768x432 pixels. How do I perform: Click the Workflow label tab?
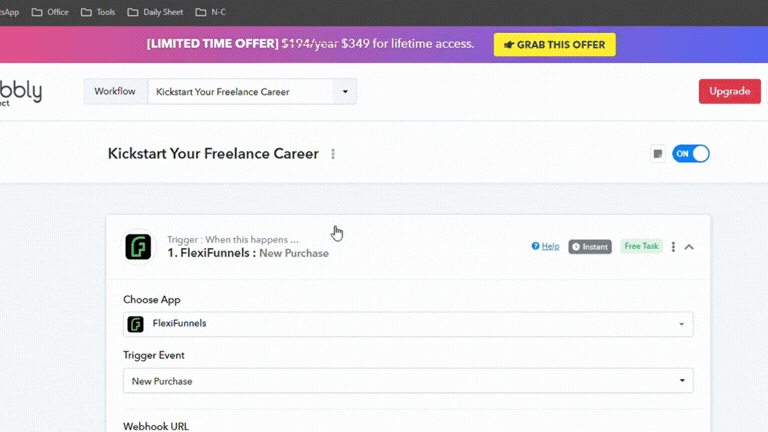[x=115, y=92]
